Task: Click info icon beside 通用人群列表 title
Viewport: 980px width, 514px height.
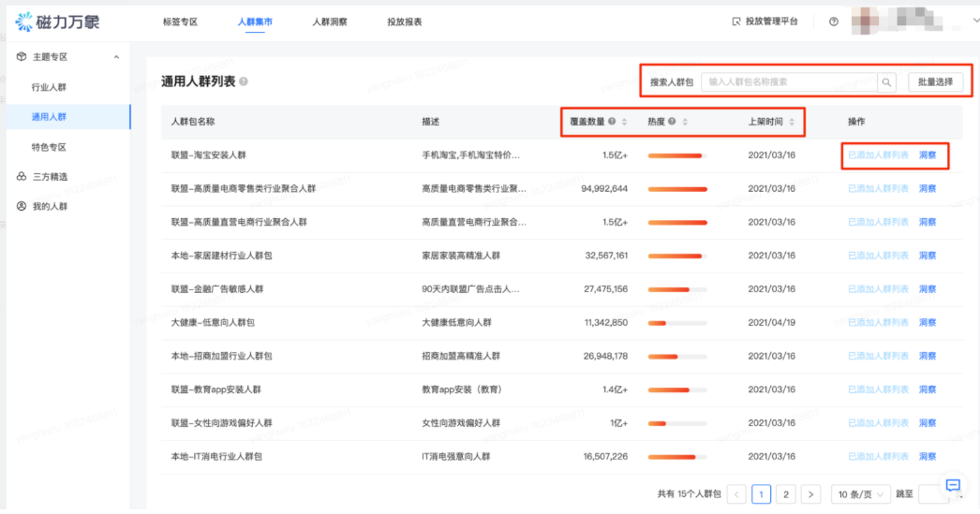Action: click(244, 82)
